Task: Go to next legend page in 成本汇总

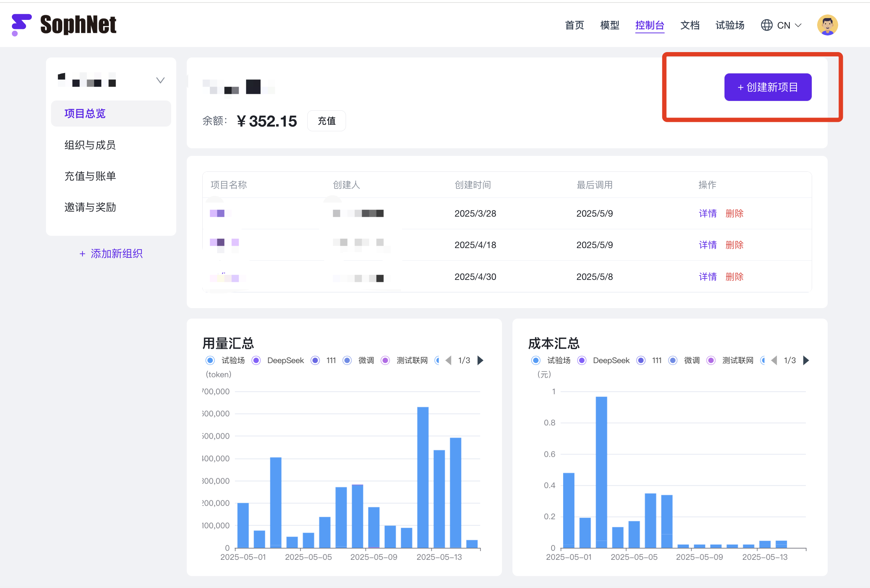Action: pos(806,360)
